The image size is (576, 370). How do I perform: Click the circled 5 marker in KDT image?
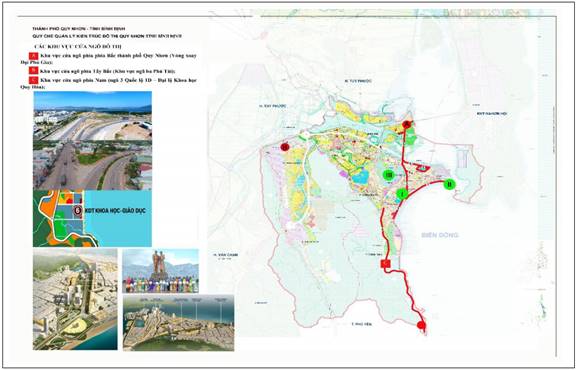pyautogui.click(x=78, y=211)
